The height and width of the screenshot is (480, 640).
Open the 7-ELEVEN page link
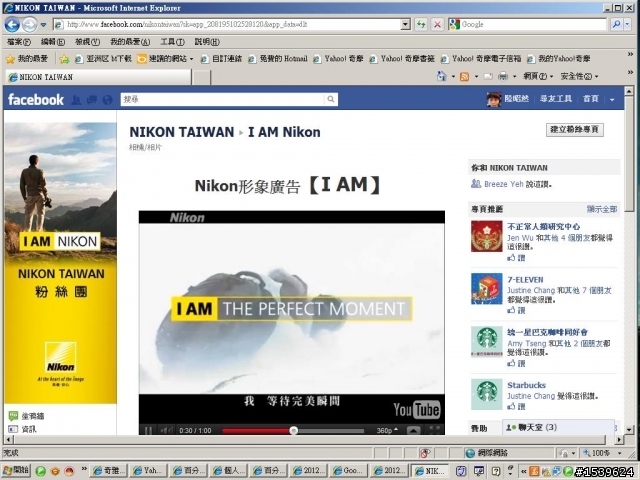tap(525, 280)
